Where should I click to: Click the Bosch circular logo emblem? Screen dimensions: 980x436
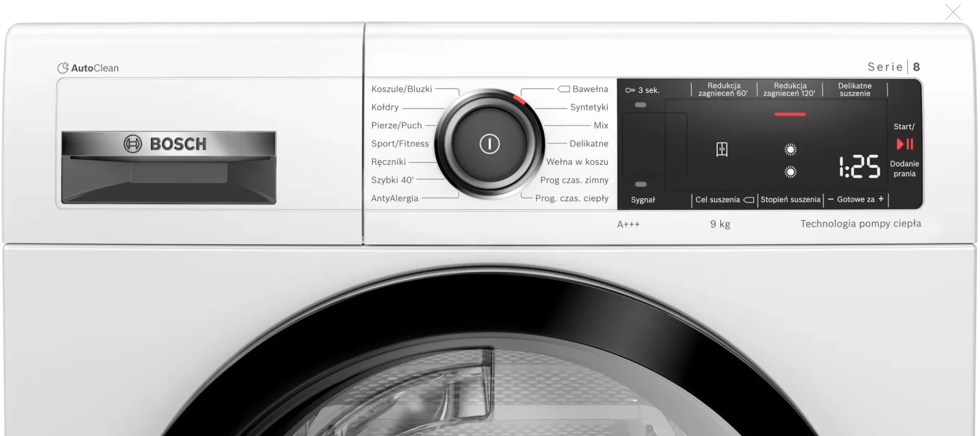(133, 144)
